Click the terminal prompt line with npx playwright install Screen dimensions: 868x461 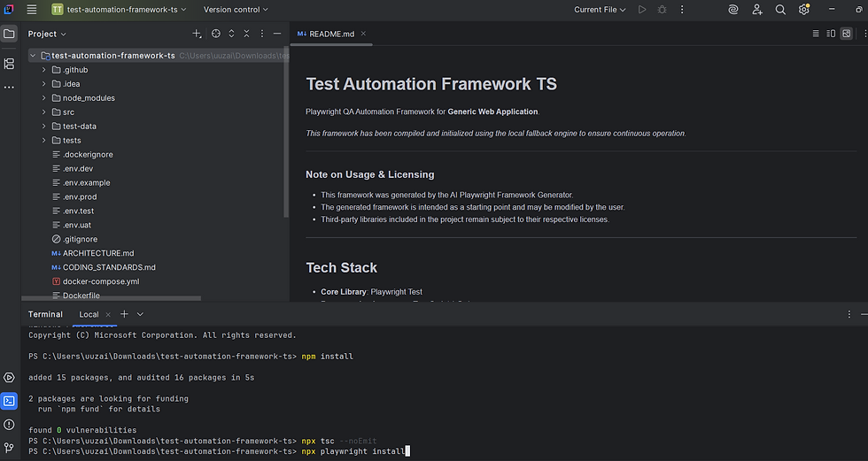(x=219, y=451)
